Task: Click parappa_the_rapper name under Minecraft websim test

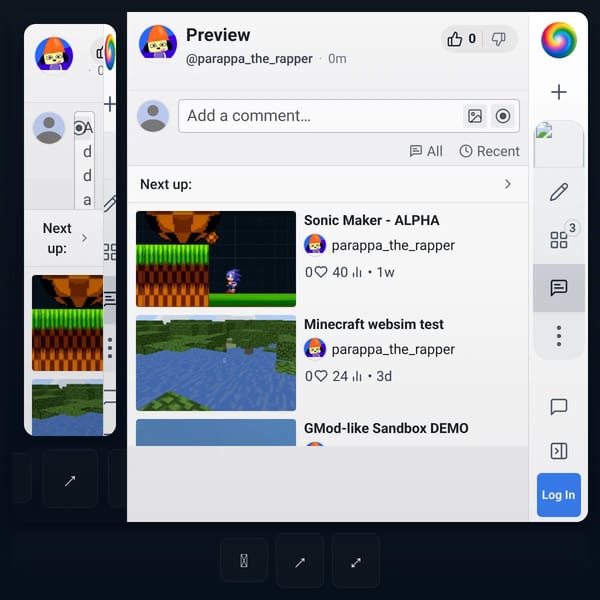Action: tap(393, 349)
